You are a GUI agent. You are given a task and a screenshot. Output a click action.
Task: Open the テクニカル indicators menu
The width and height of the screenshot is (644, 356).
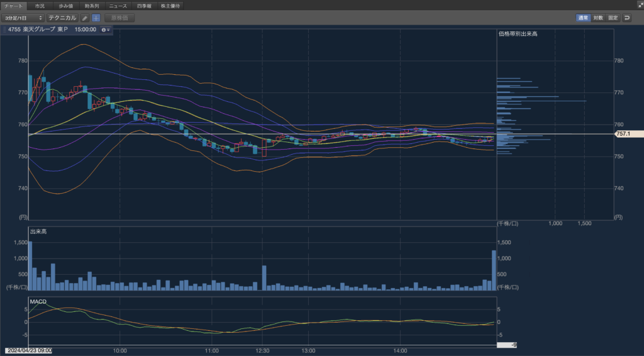click(x=62, y=18)
